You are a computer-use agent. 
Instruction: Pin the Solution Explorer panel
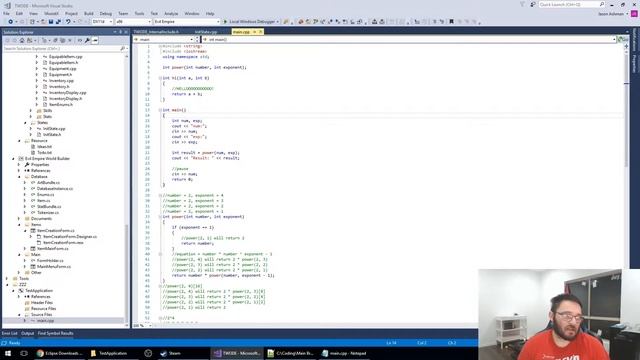pos(120,32)
